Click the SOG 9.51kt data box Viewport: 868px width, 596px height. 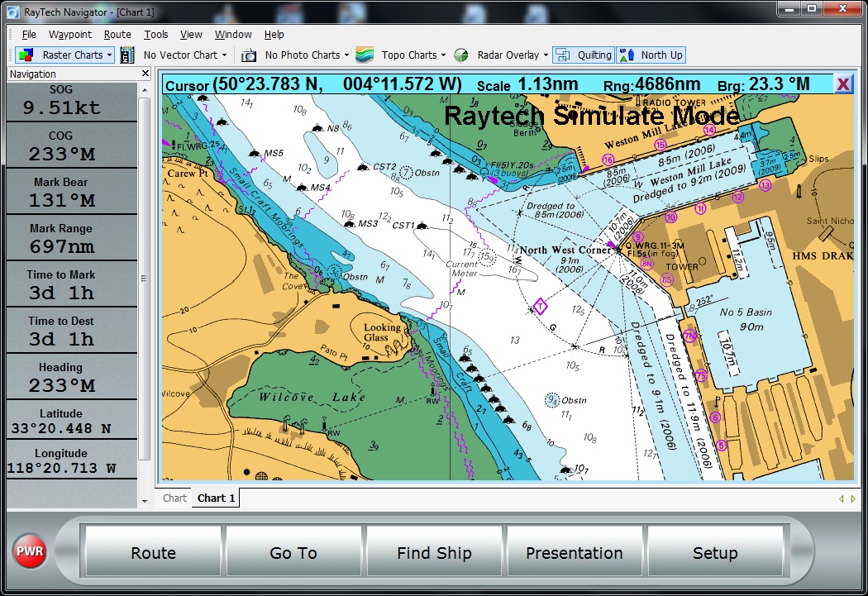tap(71, 102)
